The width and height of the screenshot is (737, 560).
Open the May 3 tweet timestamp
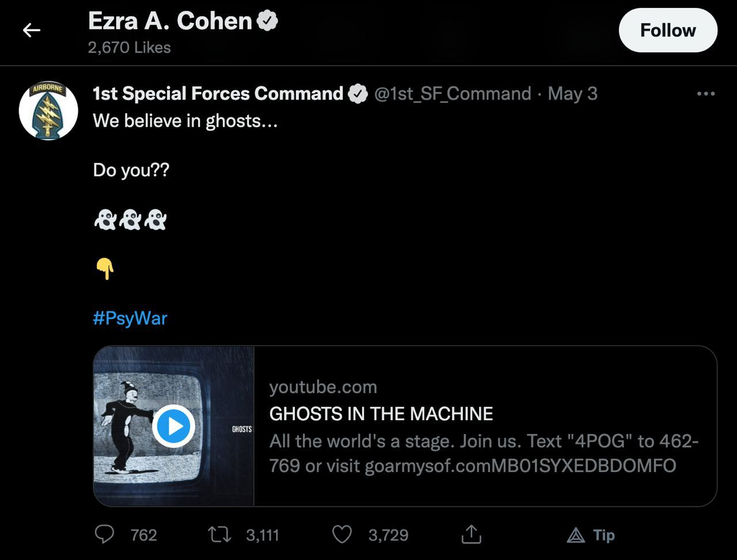click(x=572, y=94)
